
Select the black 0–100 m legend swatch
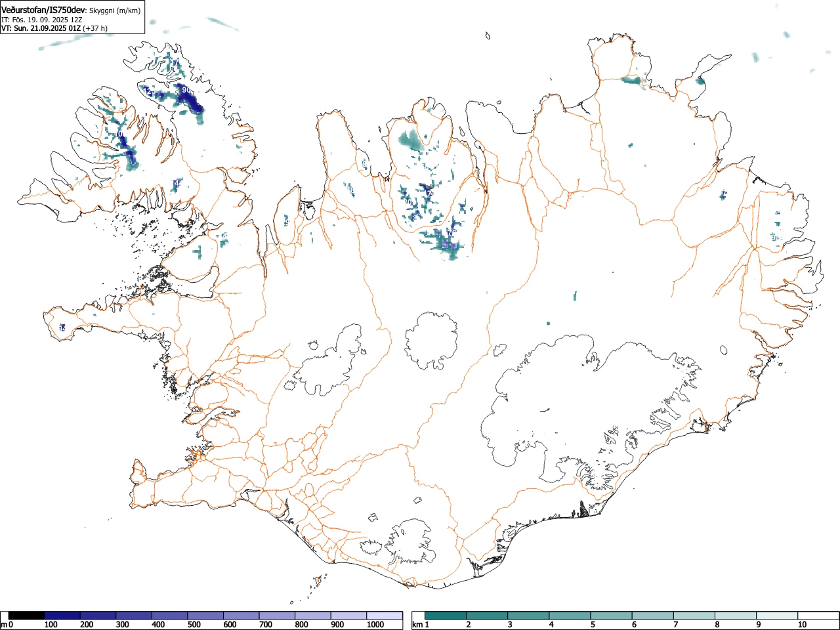coord(26,616)
